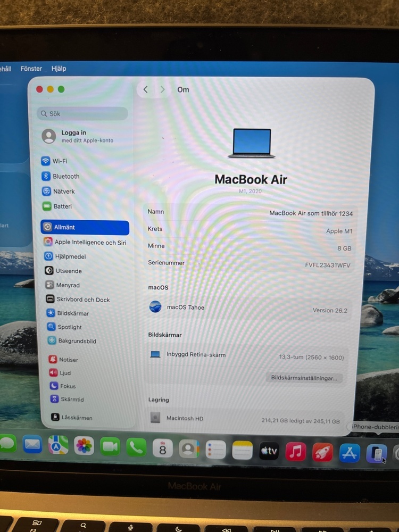Open App Store from the Dock

(x=350, y=453)
